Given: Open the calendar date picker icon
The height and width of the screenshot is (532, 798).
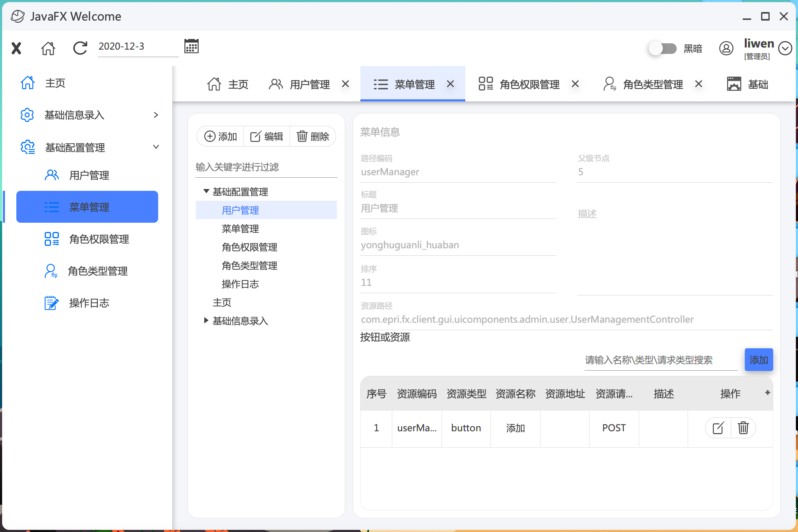Looking at the screenshot, I should point(192,46).
